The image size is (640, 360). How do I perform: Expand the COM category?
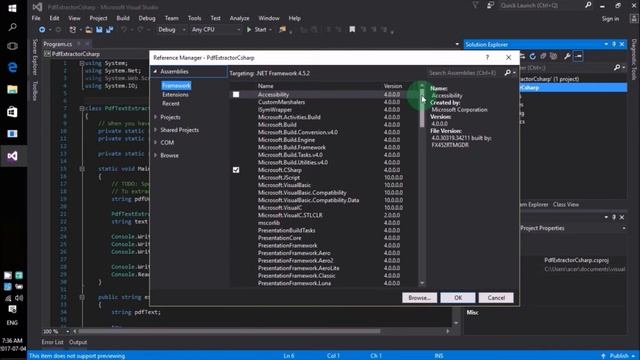[156, 142]
